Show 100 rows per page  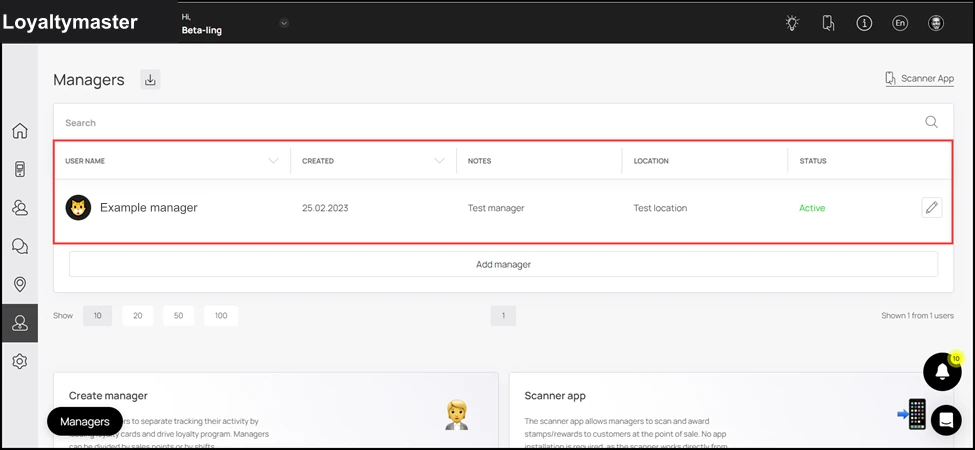[221, 316]
